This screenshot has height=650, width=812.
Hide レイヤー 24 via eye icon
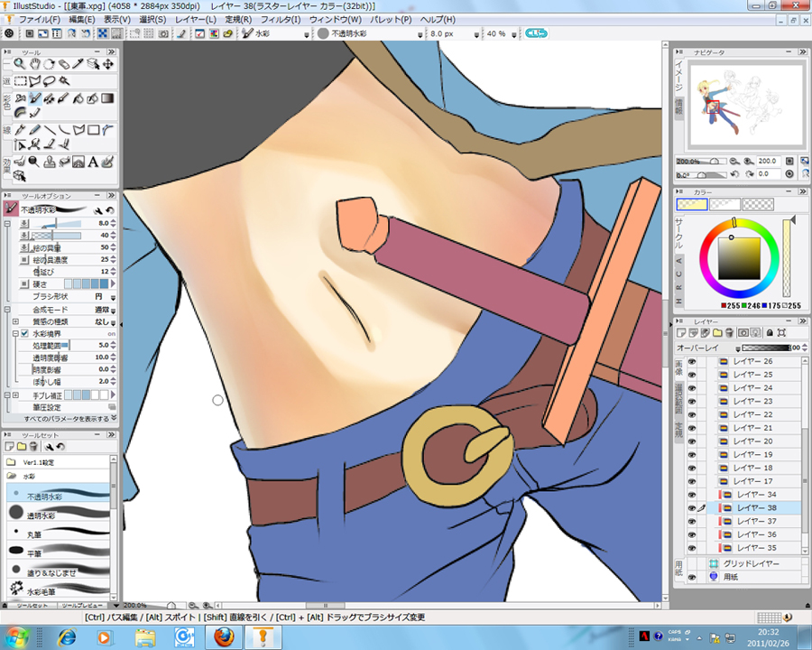692,387
